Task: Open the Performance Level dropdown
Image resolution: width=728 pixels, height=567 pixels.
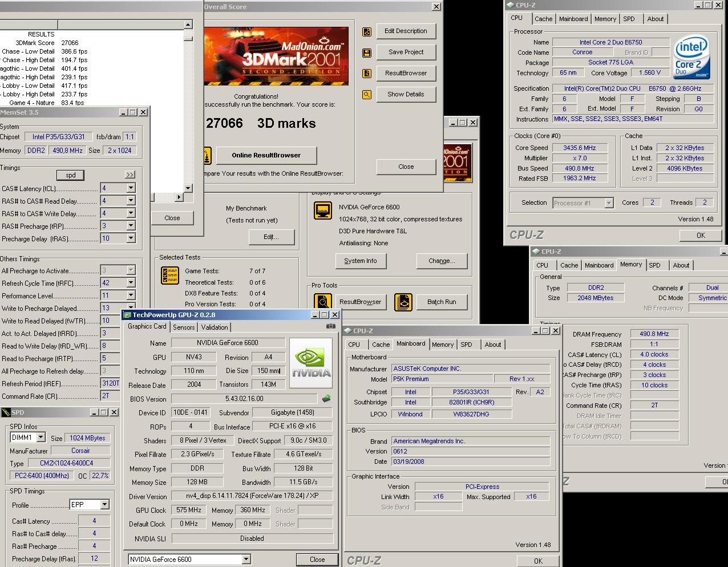Action: (131, 295)
